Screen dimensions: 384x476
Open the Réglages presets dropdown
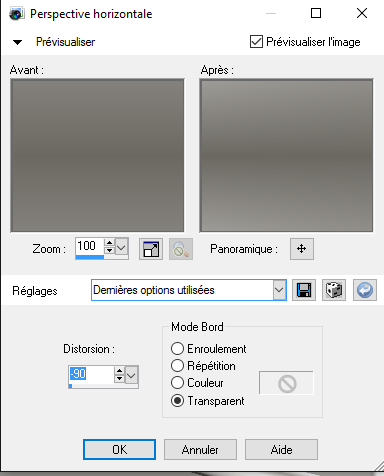[x=279, y=290]
